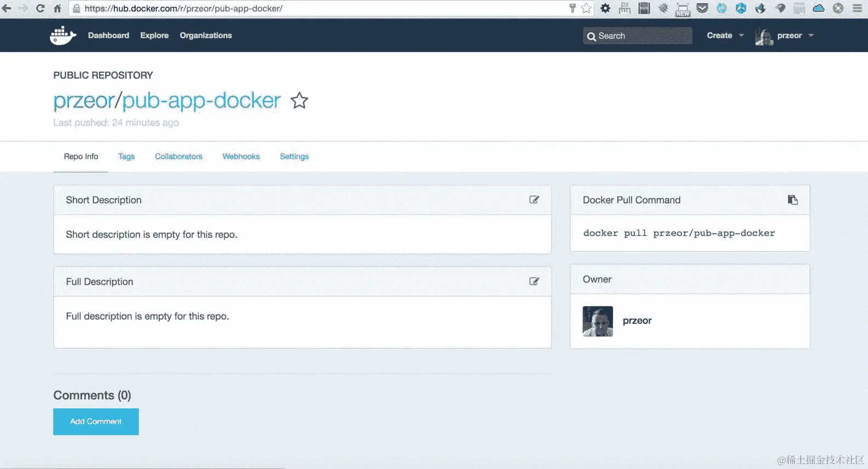Click the 'PUBLIC REPOSITORY' label
This screenshot has width=868, height=469.
pos(103,76)
